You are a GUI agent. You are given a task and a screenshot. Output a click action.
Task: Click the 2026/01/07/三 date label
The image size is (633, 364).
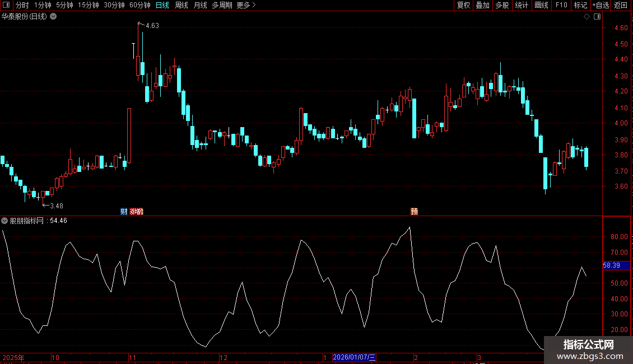pos(354,357)
